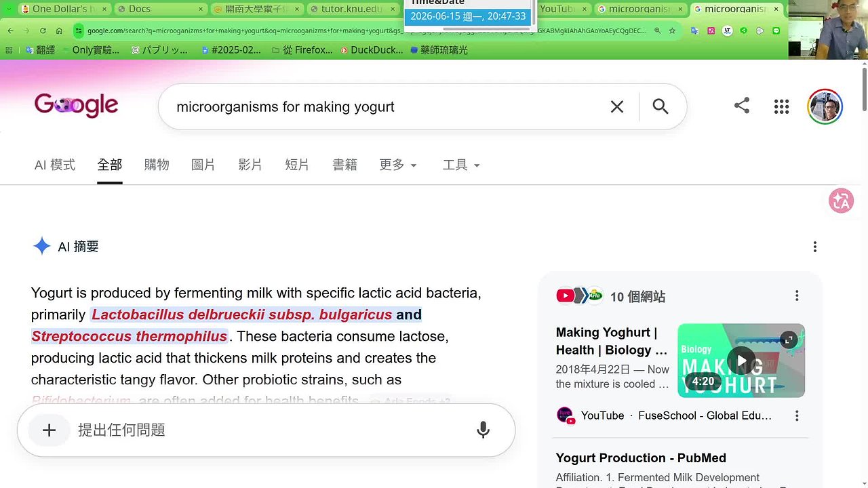Image resolution: width=868 pixels, height=488 pixels.
Task: Share the search results page
Action: (741, 106)
